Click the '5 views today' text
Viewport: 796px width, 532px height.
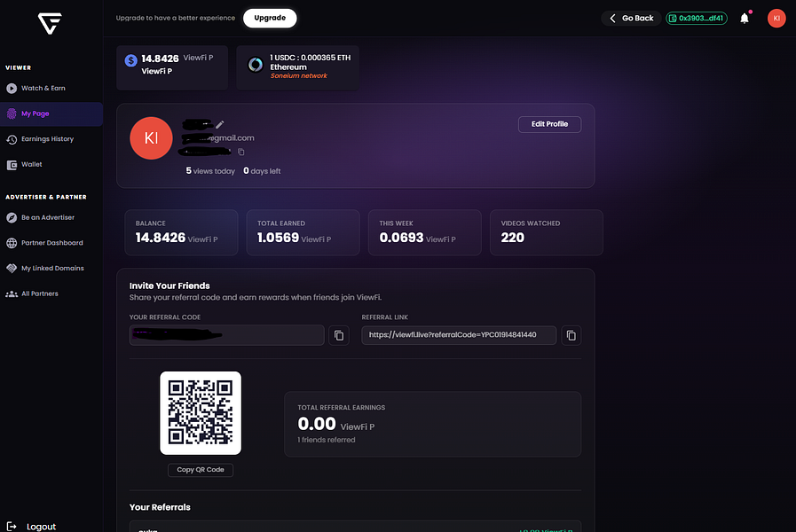(x=210, y=171)
